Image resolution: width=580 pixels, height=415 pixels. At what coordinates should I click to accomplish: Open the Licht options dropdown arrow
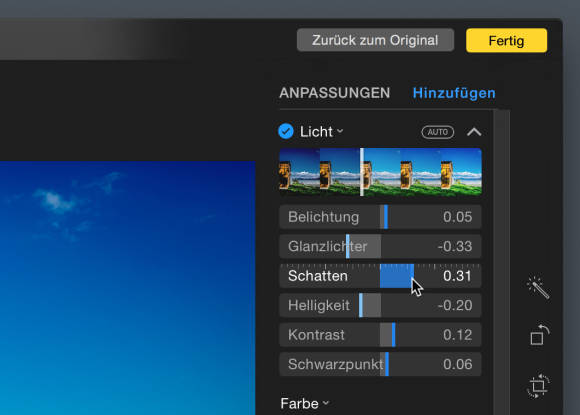pyautogui.click(x=340, y=131)
